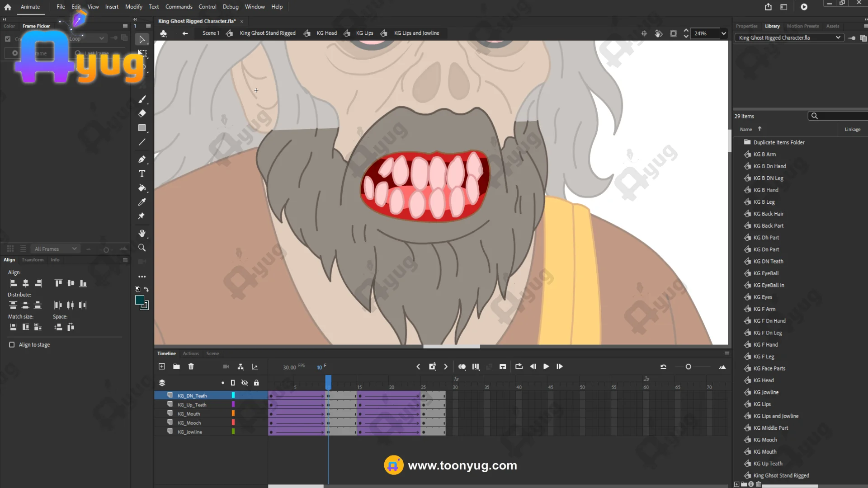Select the Paint Bucket tool
Screen dimensions: 868x488
[x=142, y=188]
